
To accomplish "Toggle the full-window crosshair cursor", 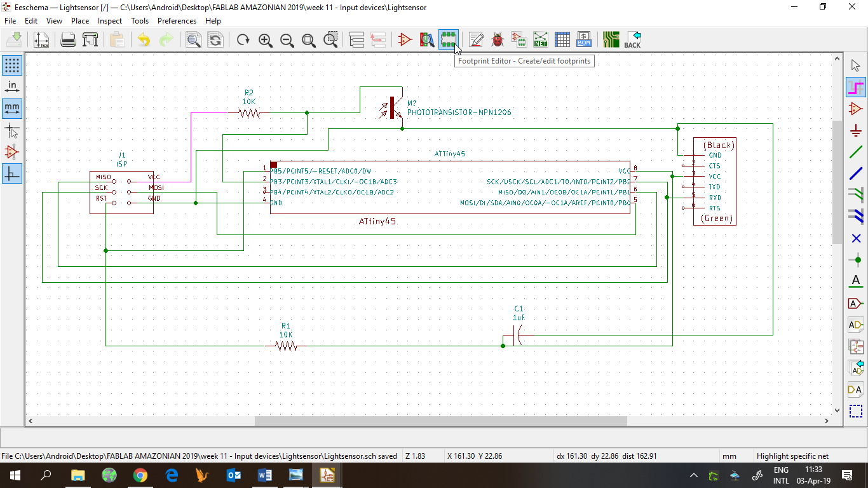I will click(x=12, y=130).
